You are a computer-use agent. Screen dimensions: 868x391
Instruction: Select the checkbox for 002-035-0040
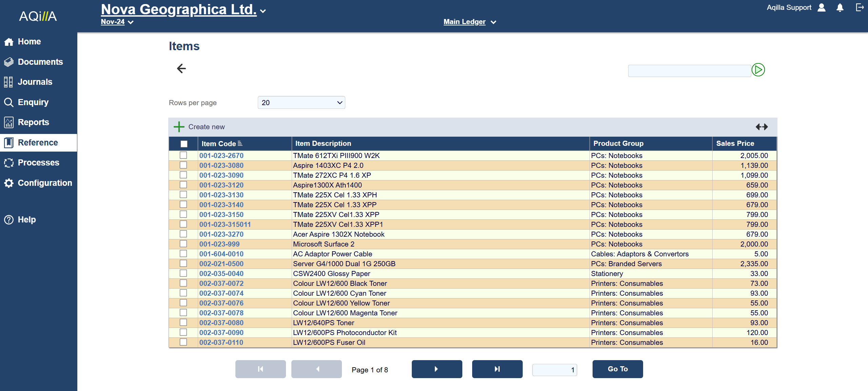(x=183, y=273)
